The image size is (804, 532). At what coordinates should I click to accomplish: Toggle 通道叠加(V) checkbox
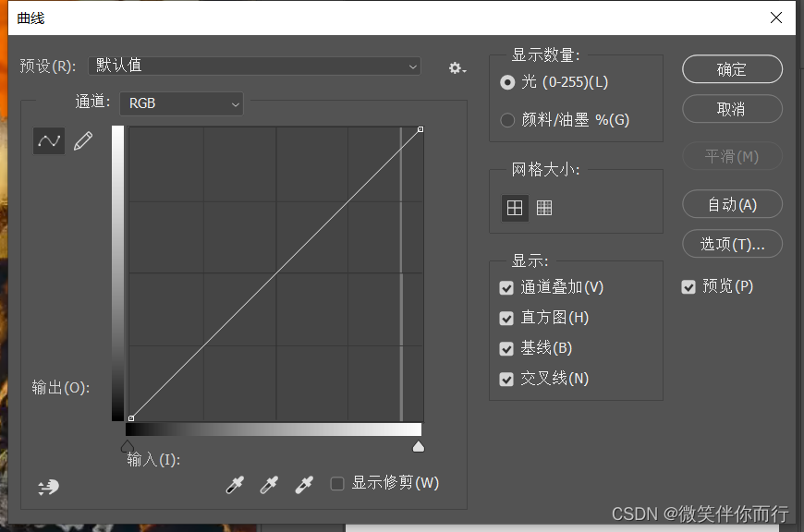pyautogui.click(x=506, y=288)
